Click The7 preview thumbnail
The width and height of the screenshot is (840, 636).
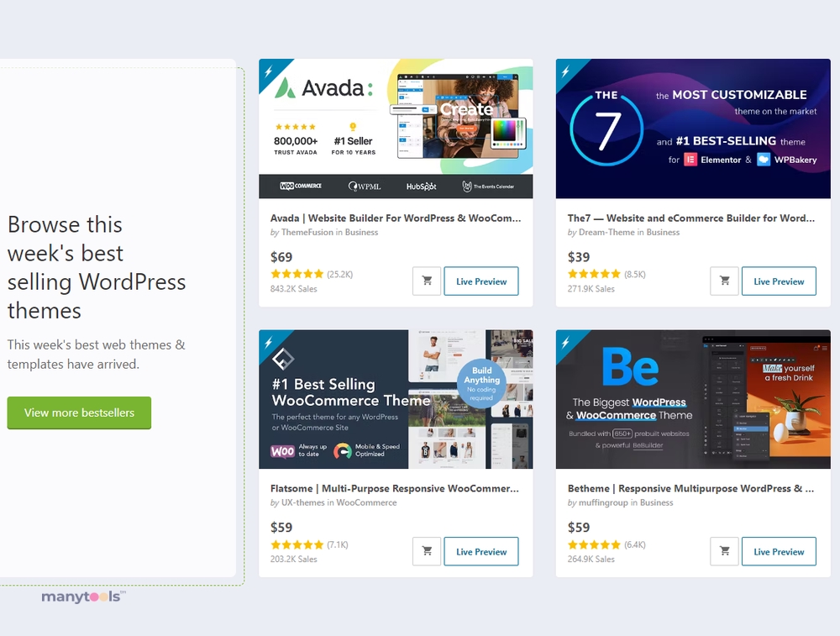click(693, 129)
